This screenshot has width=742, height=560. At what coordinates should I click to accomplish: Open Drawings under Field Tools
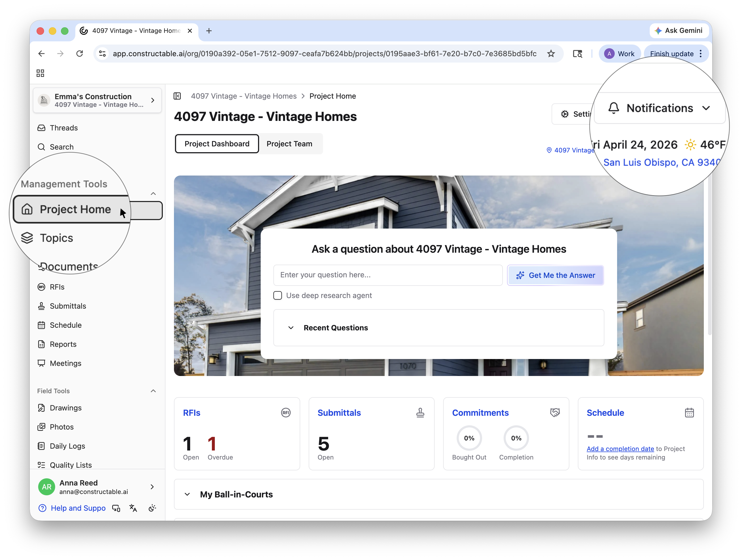(97, 408)
